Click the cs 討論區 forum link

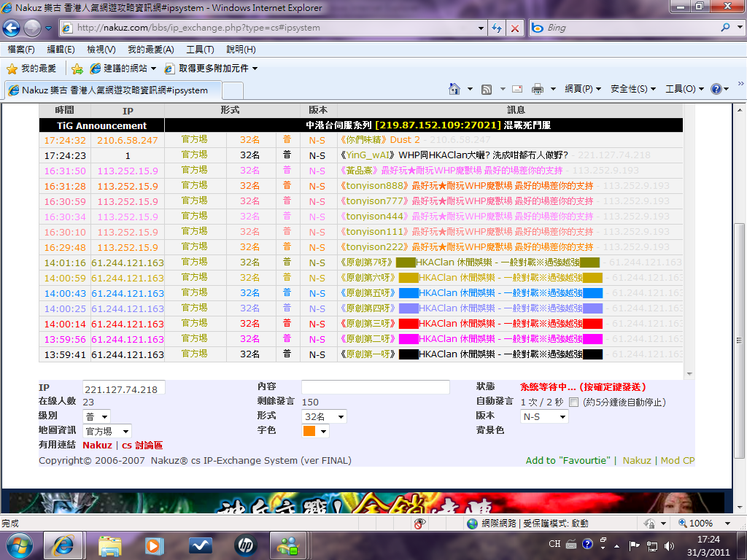tap(142, 446)
